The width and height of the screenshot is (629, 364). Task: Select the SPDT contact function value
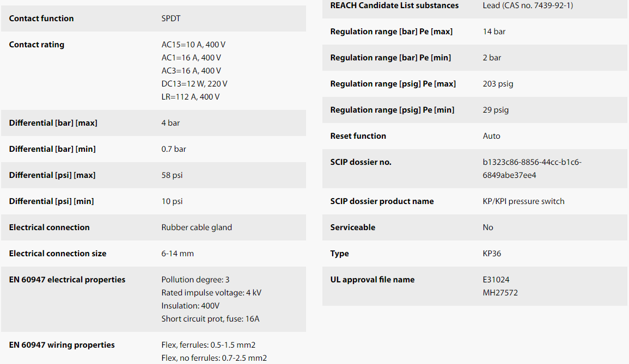(x=171, y=18)
